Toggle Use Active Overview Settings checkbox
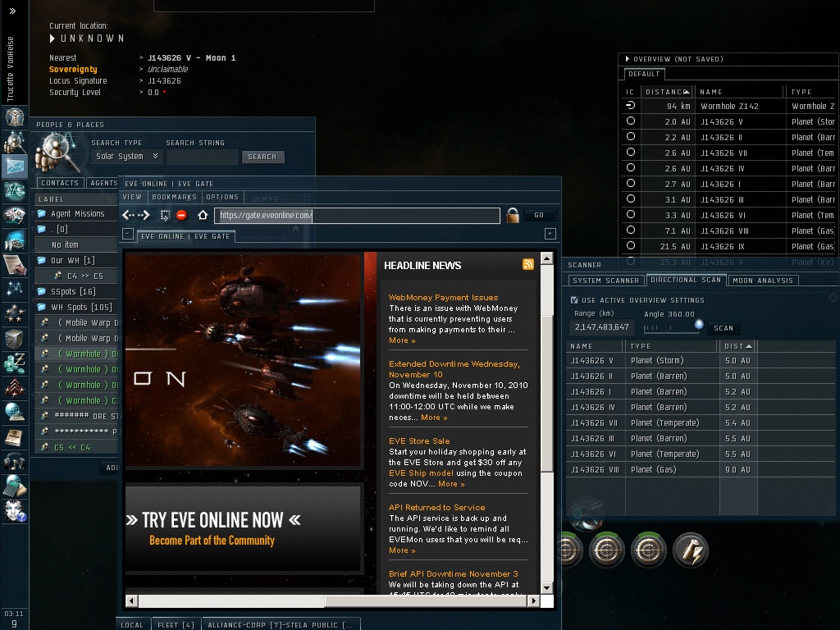 [574, 300]
